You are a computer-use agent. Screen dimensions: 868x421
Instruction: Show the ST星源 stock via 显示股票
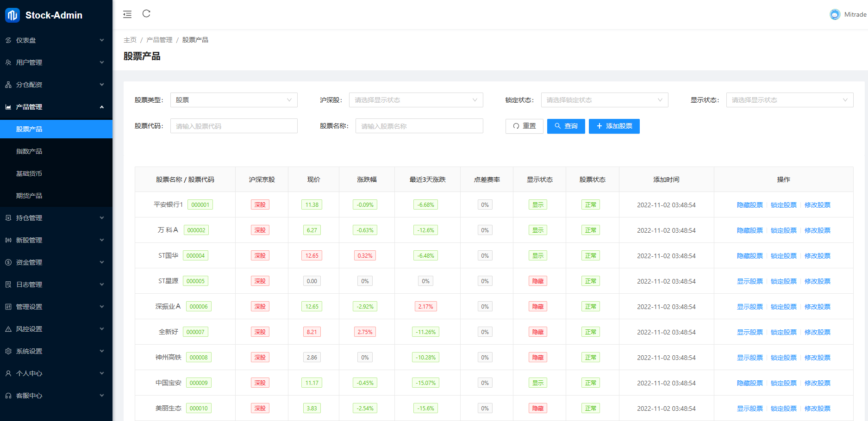(x=749, y=281)
